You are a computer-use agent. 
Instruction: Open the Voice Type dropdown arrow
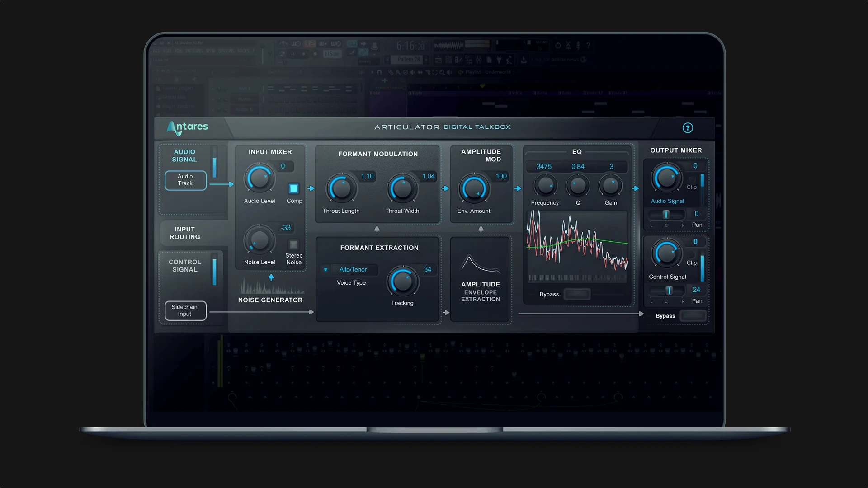(325, 270)
